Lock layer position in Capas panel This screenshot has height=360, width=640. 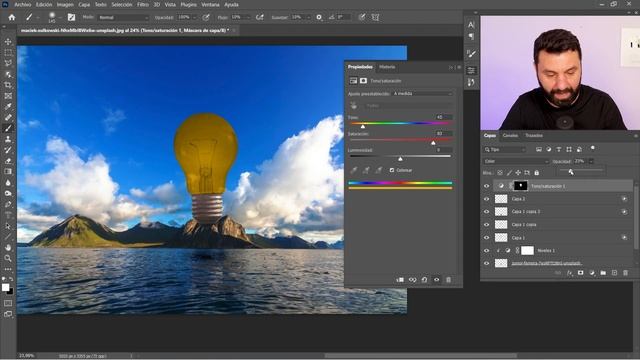tap(518, 173)
